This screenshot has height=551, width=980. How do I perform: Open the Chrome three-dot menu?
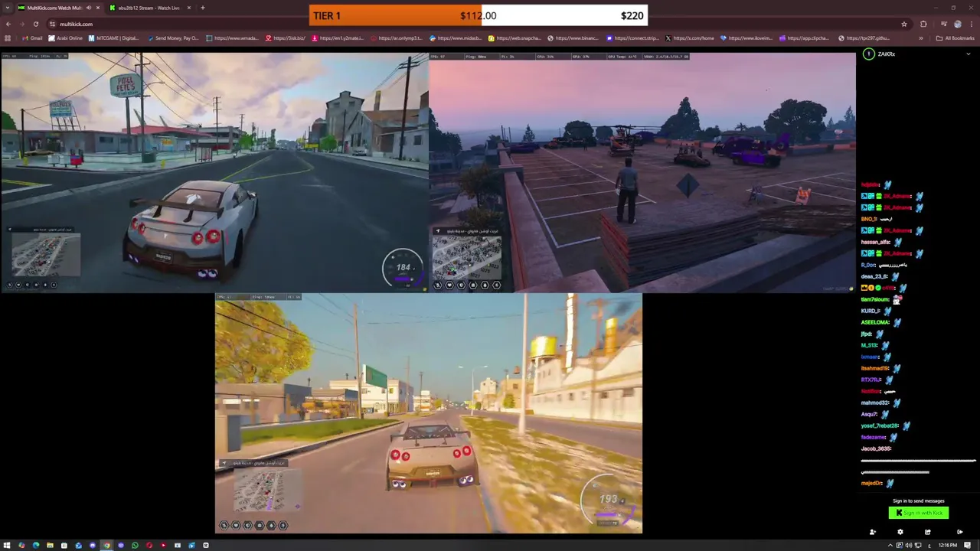[x=972, y=24]
